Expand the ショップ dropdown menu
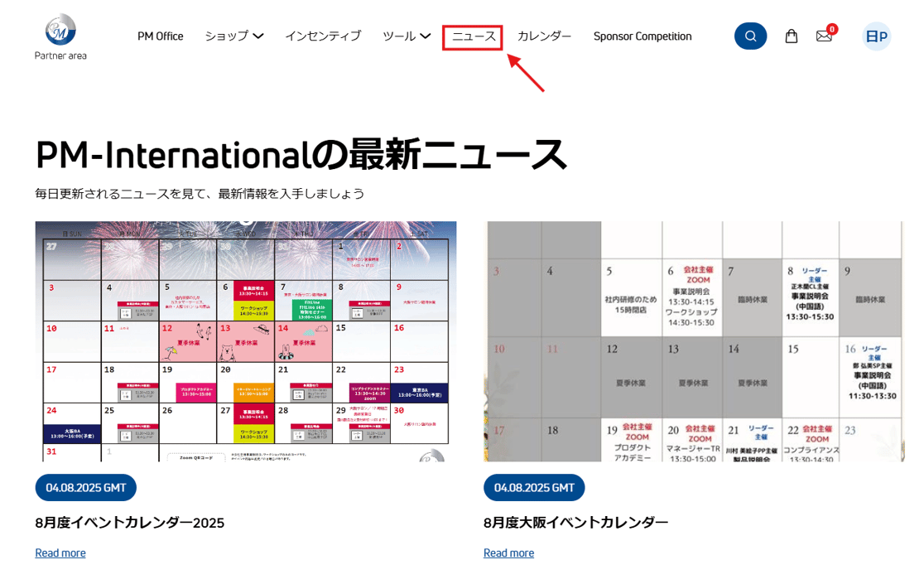The width and height of the screenshot is (924, 584). tap(234, 36)
